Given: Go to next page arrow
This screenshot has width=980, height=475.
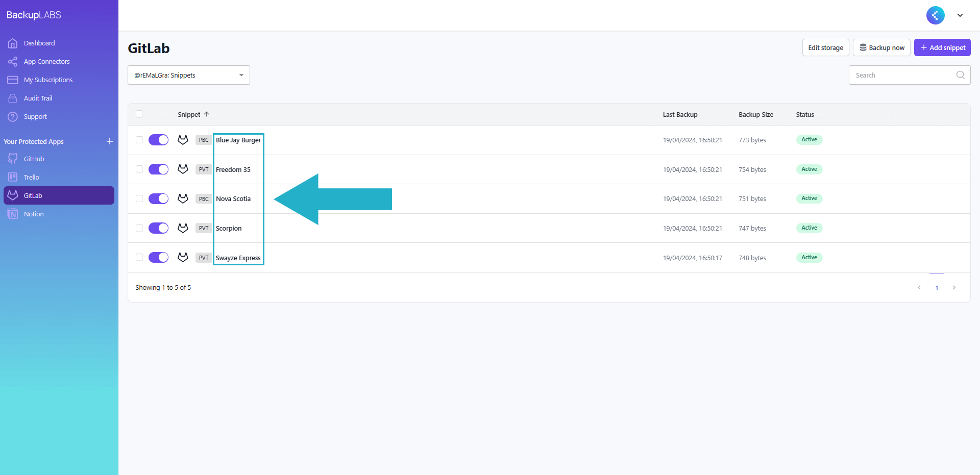Looking at the screenshot, I should pyautogui.click(x=954, y=288).
